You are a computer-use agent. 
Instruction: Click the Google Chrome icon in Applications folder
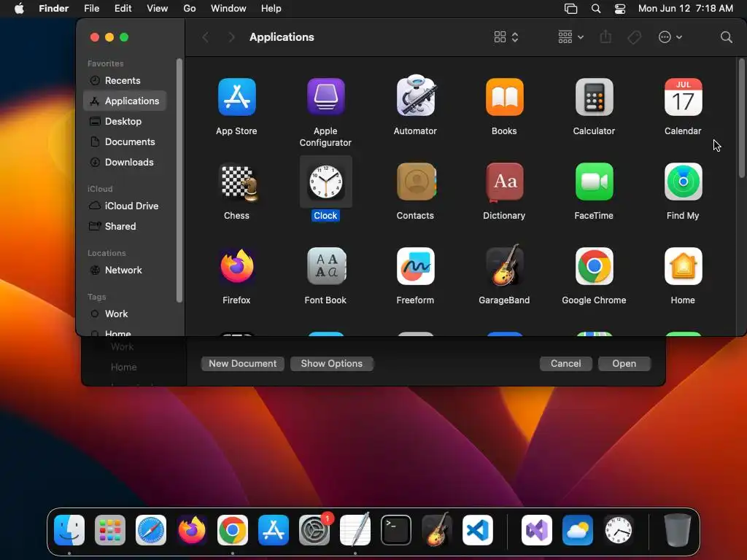coord(594,266)
